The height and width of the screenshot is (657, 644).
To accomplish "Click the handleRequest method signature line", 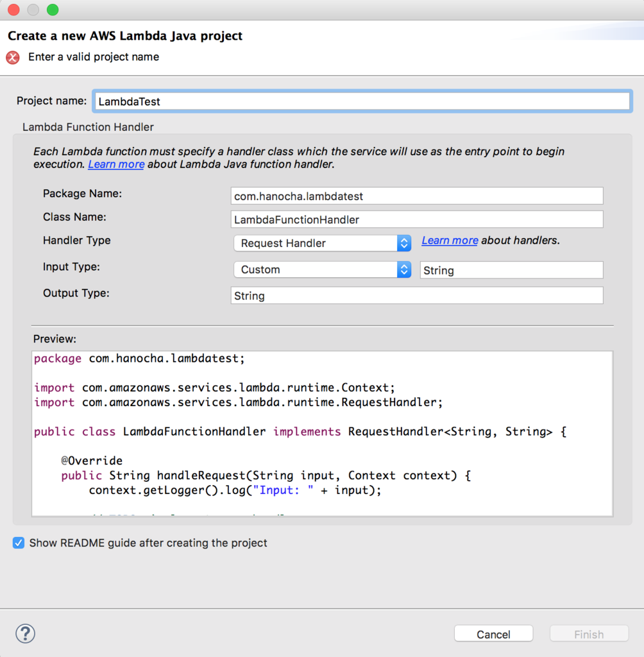I will (x=266, y=476).
